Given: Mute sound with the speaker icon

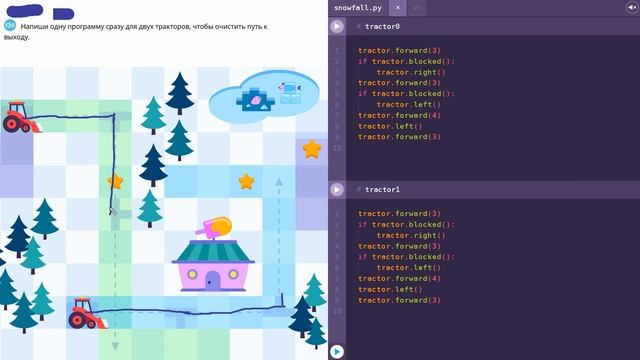Looking at the screenshot, I should [631, 7].
